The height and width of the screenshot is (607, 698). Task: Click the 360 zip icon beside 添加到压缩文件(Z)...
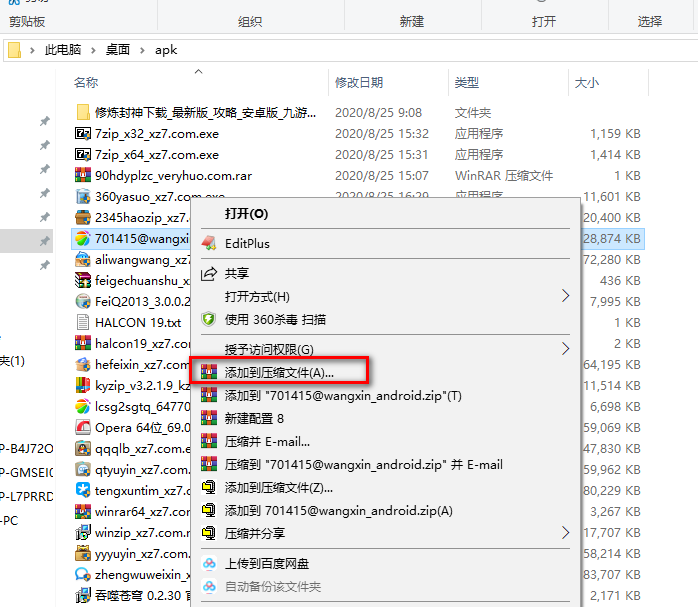[209, 487]
